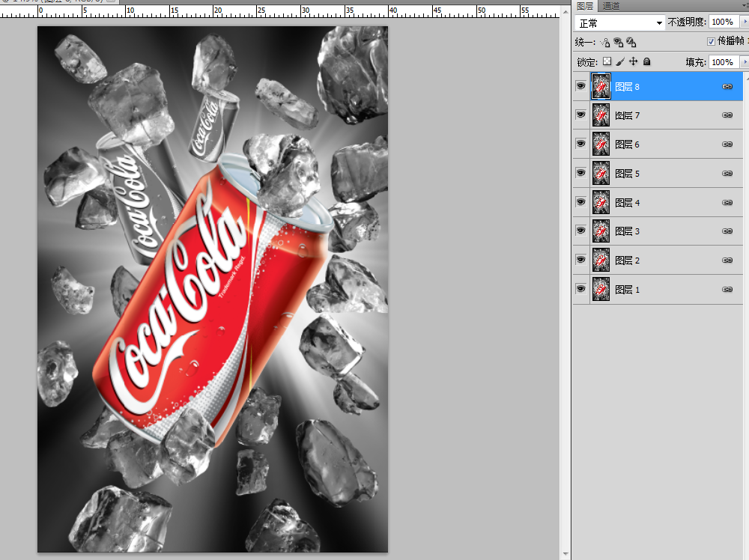Image resolution: width=749 pixels, height=560 pixels.
Task: Open the 正常 blend mode dropdown
Action: click(x=619, y=23)
